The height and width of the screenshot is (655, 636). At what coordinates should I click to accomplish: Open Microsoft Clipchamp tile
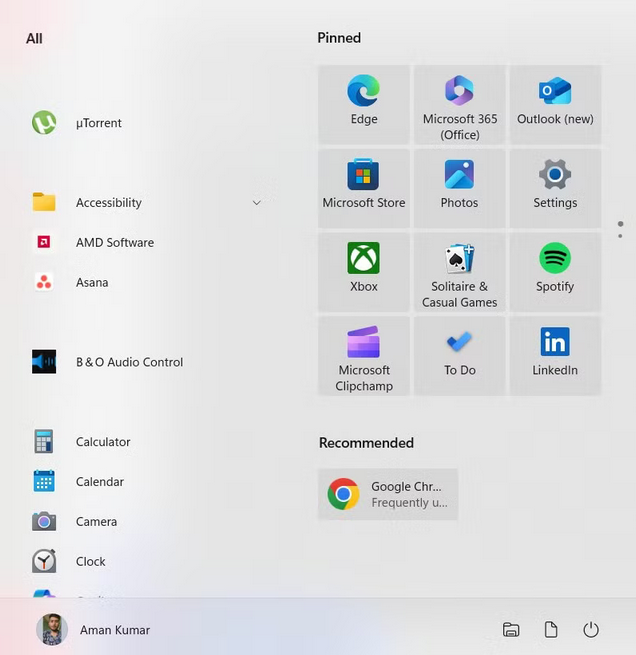point(364,356)
